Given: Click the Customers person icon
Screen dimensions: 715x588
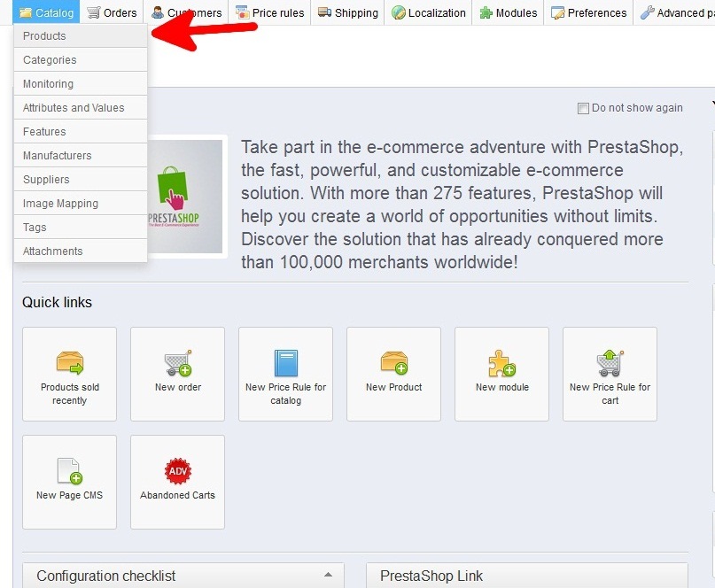Looking at the screenshot, I should coord(158,12).
